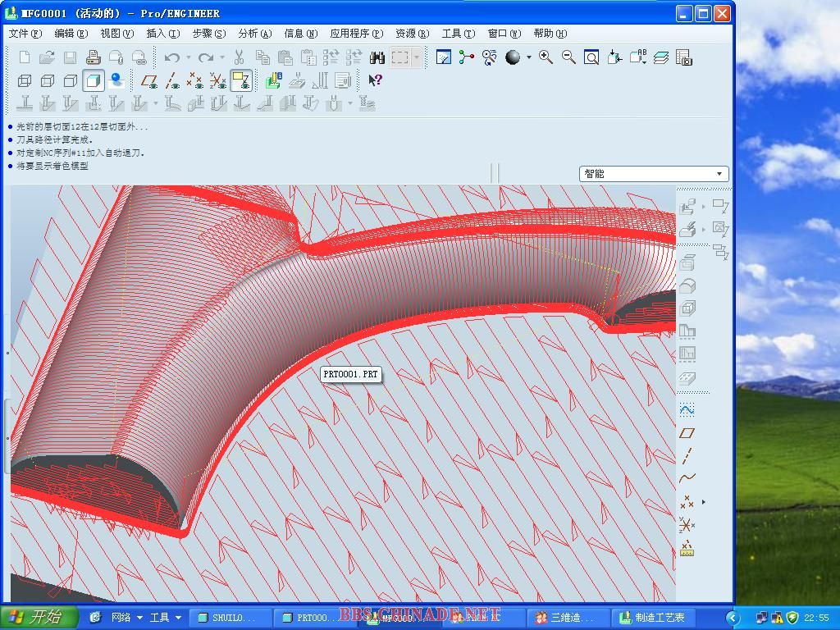Click the binoculars Find icon
The height and width of the screenshot is (630, 840).
pos(377,57)
